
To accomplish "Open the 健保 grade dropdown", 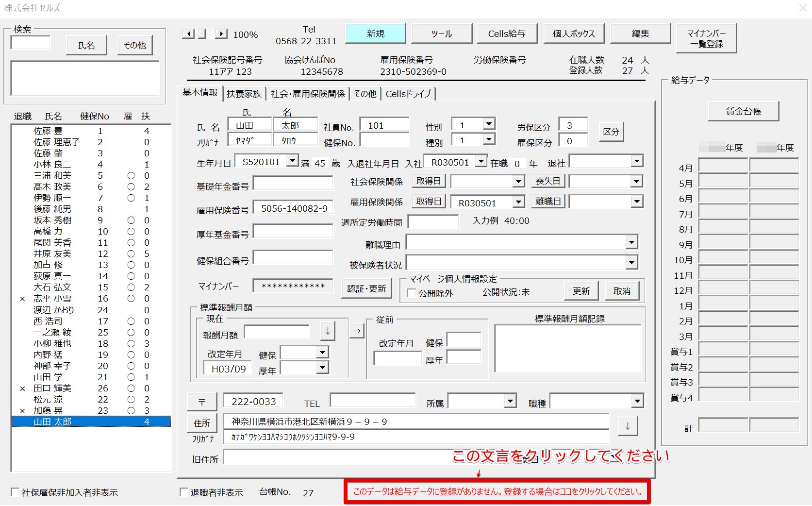I will click(323, 352).
